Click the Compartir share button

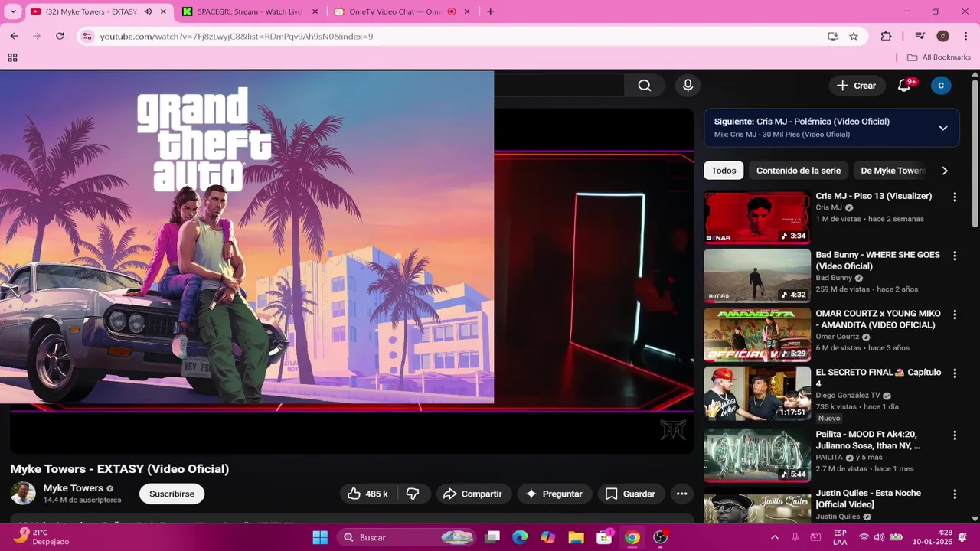click(473, 494)
